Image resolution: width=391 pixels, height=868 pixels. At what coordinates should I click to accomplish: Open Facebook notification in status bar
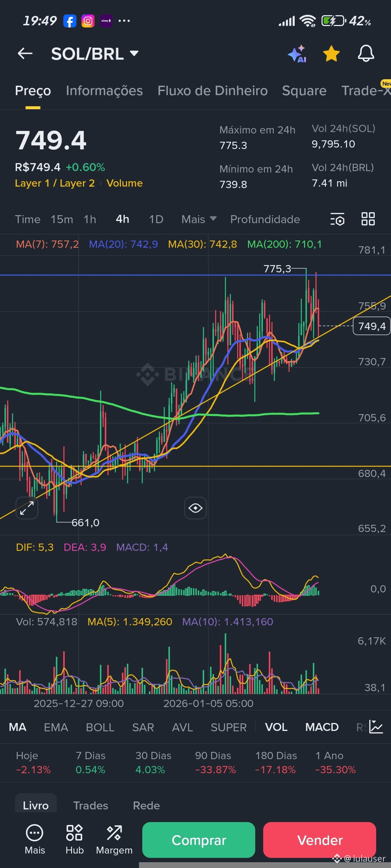coord(70,21)
